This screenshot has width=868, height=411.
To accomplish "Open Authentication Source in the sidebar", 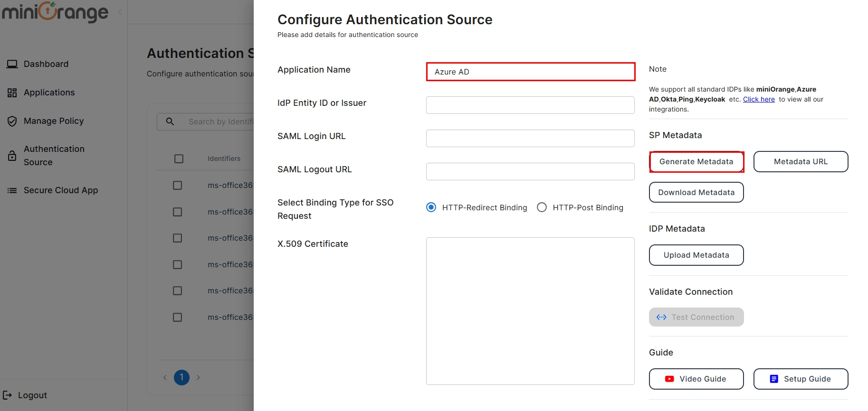I will [54, 156].
